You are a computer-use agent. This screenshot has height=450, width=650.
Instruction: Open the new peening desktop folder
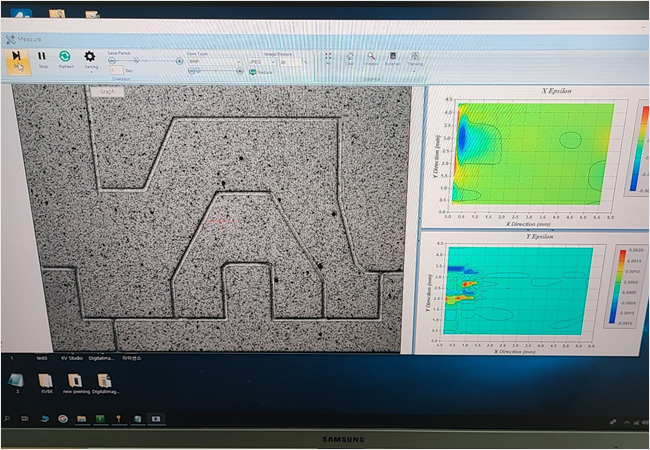(x=76, y=382)
